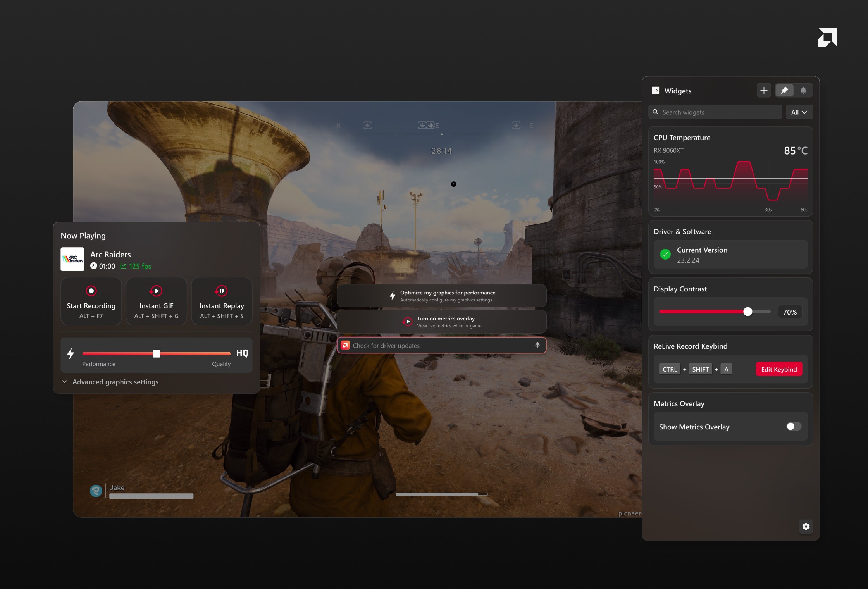Viewport: 868px width, 589px height.
Task: Click the Widgets panel sidebar icon
Action: (656, 91)
